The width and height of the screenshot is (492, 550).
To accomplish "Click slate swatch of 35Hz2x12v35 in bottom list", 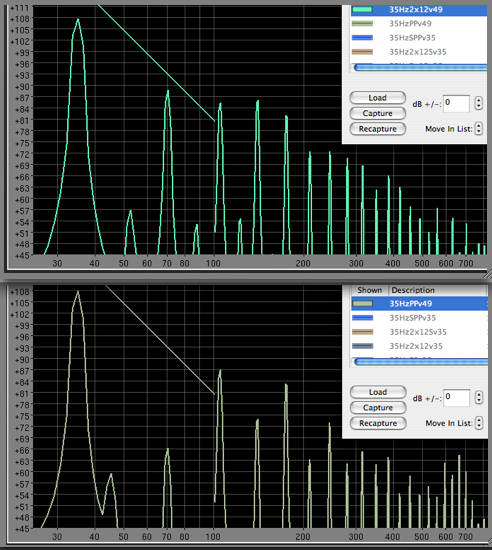I will (362, 346).
